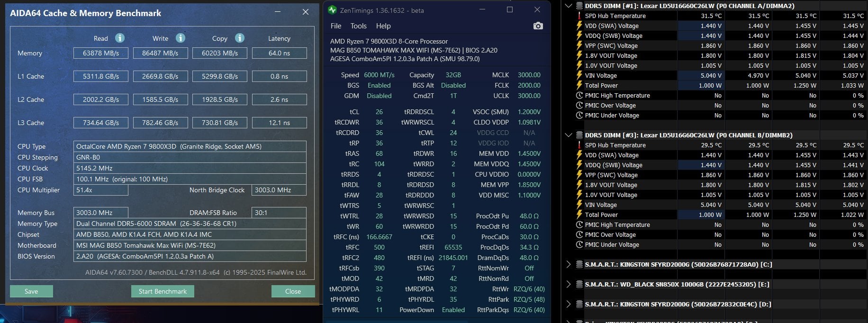Click the Memory Type field DDR5-6000 SDRAM
This screenshot has height=323, width=868.
[x=190, y=224]
